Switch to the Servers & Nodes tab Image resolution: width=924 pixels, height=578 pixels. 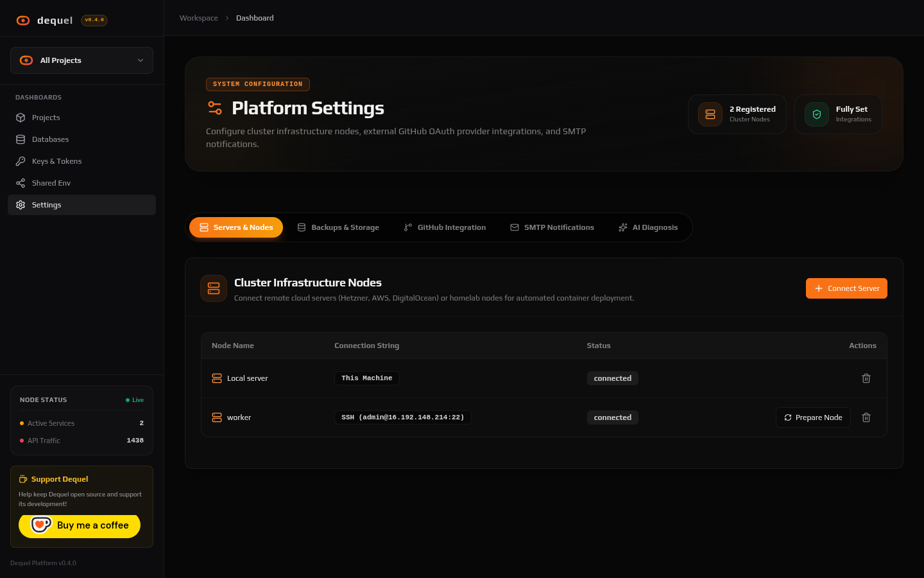[236, 227]
